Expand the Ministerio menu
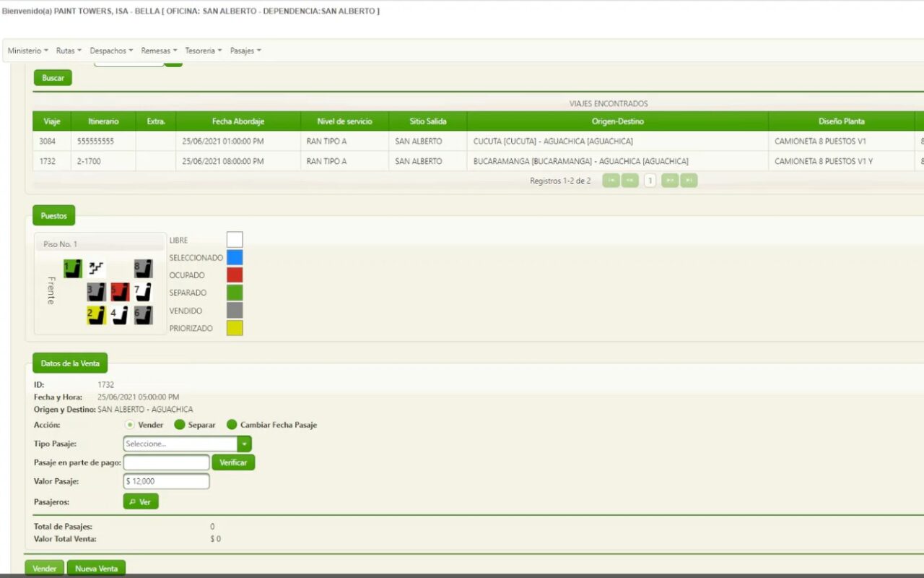The image size is (924, 578). 28,51
